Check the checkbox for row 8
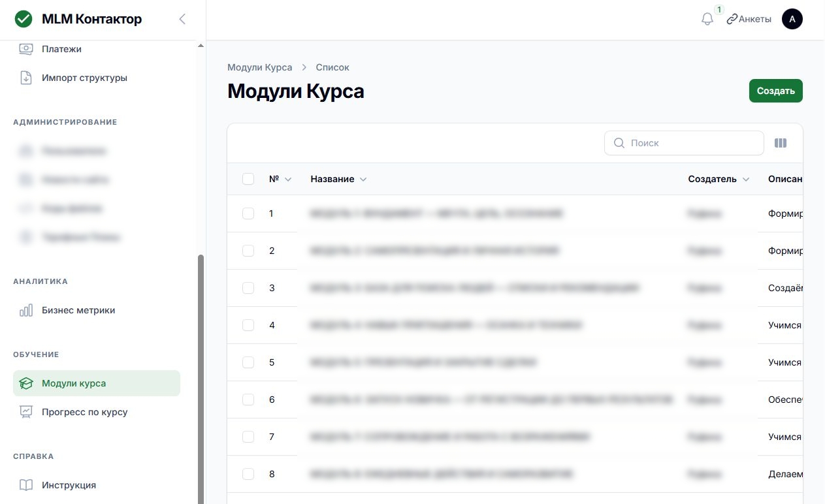 [x=248, y=474]
